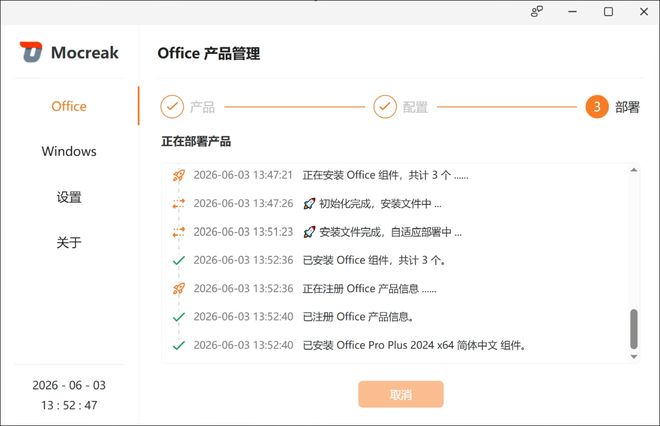Open the Office section in sidebar

[69, 106]
